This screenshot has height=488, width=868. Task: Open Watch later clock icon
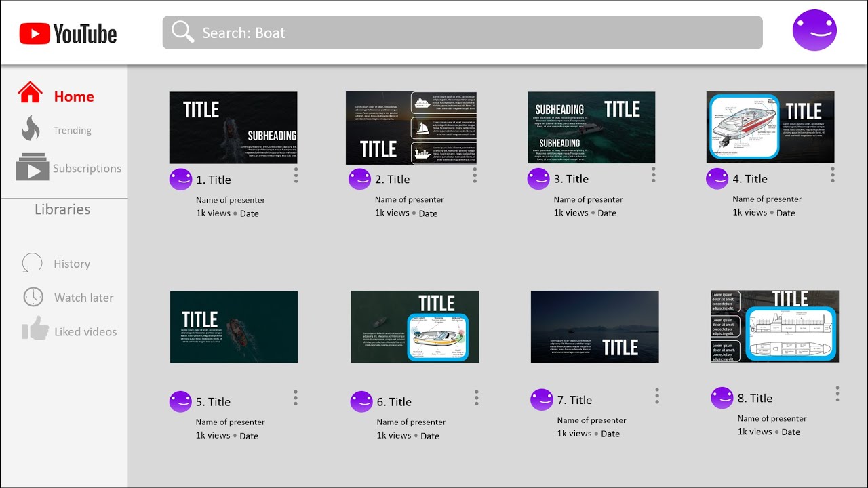33,297
